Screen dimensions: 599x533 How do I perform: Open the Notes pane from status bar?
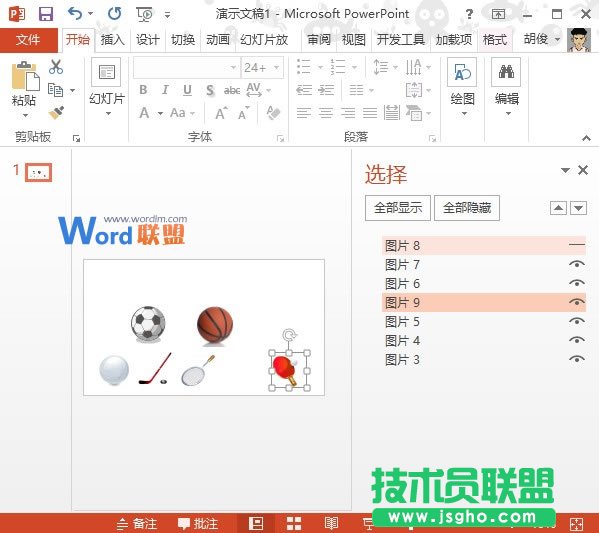click(137, 523)
